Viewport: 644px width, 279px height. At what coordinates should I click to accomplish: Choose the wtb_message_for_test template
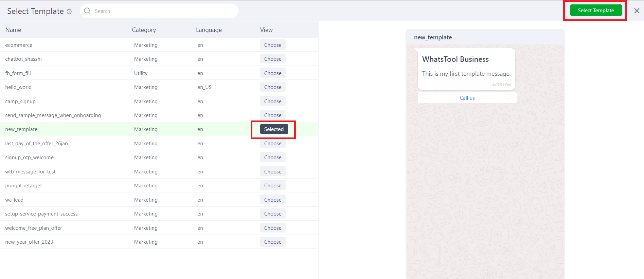pyautogui.click(x=273, y=171)
